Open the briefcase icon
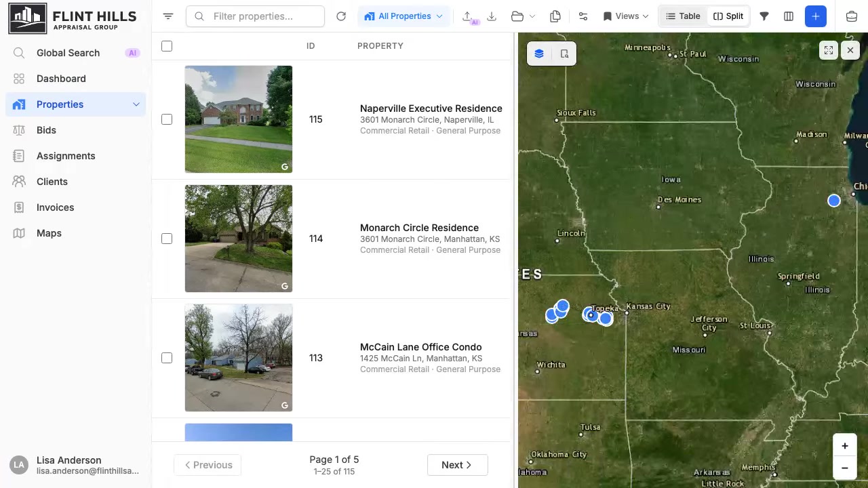The height and width of the screenshot is (488, 868). (x=852, y=16)
